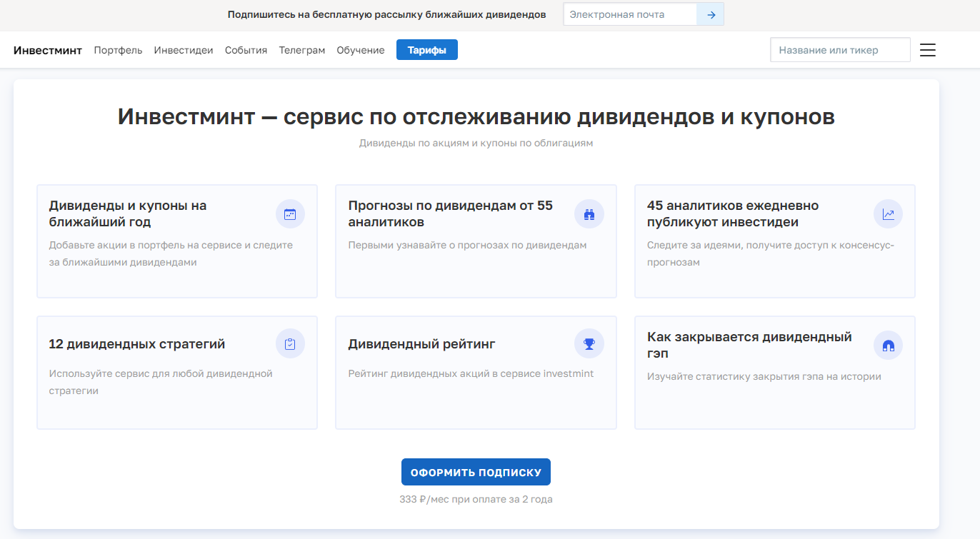Open the hamburger menu
980x539 pixels.
coord(927,50)
